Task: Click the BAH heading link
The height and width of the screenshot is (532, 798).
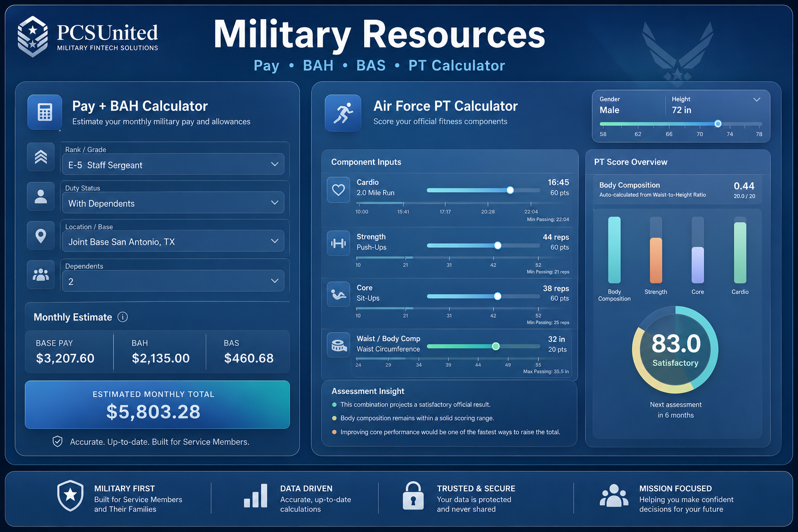Action: 318,65
